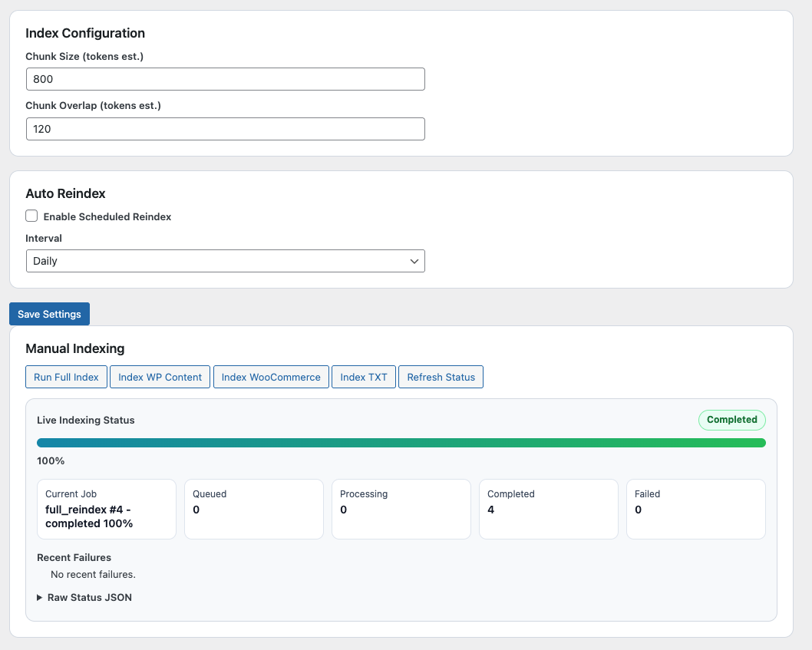
Task: Expand the Raw Status JSON section
Action: point(84,598)
